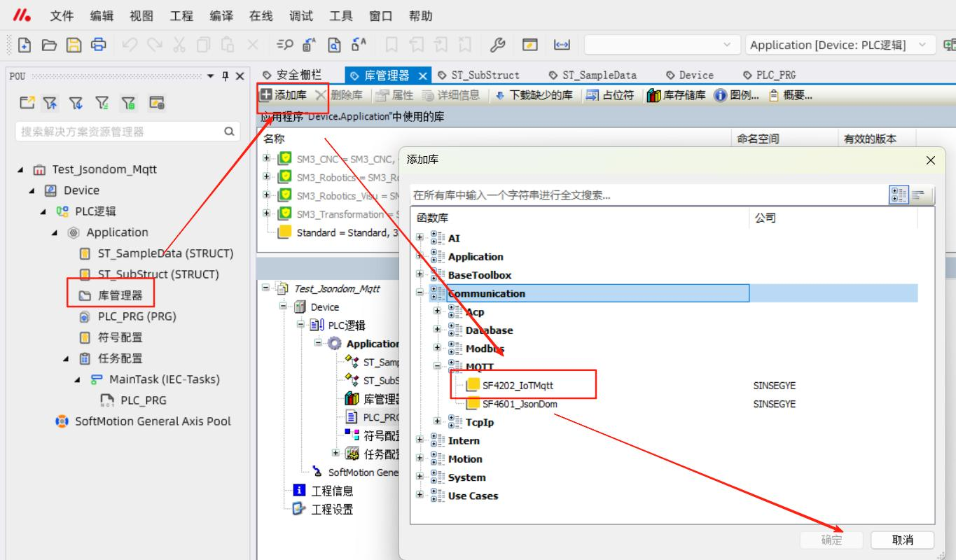Toggle the first filter icon in POU panel
The image size is (956, 560).
(49, 104)
